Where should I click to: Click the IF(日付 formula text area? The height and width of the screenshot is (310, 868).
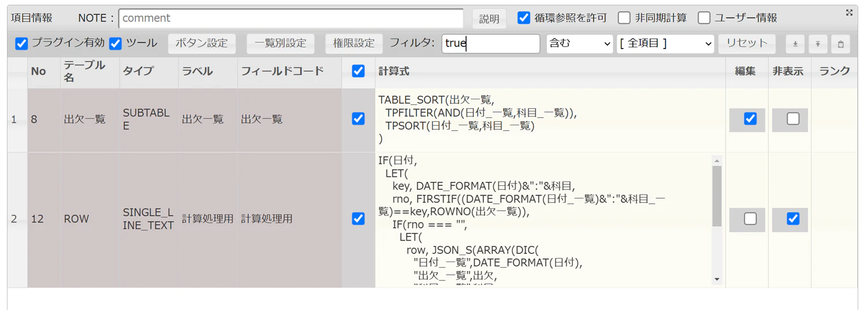(544, 221)
